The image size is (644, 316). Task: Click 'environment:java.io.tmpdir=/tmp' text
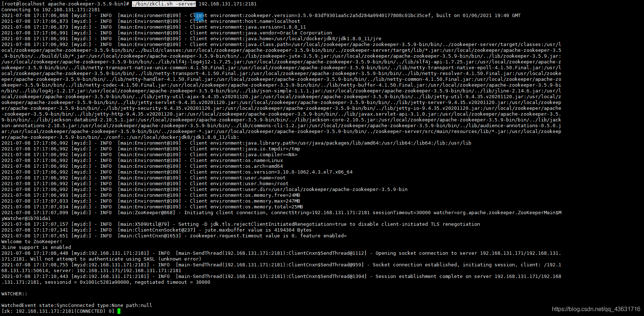click(255, 149)
